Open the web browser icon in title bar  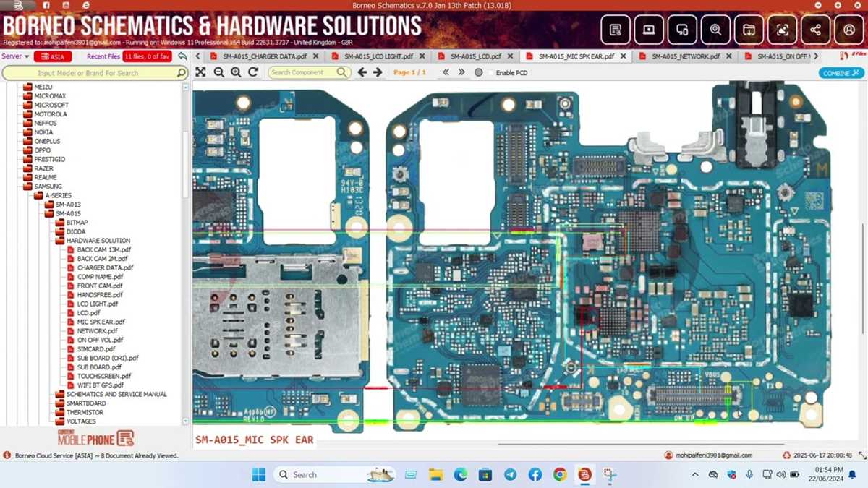pos(86,5)
